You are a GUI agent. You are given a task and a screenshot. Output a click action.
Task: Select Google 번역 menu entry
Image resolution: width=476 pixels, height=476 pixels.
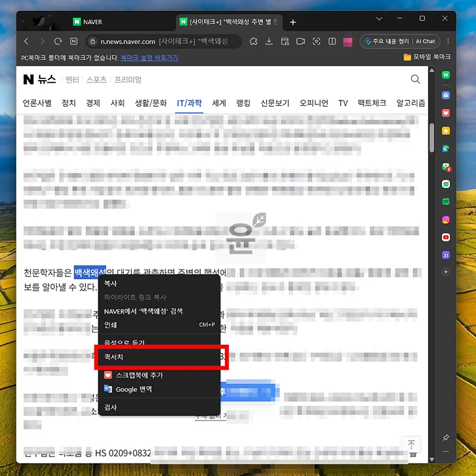pos(158,389)
